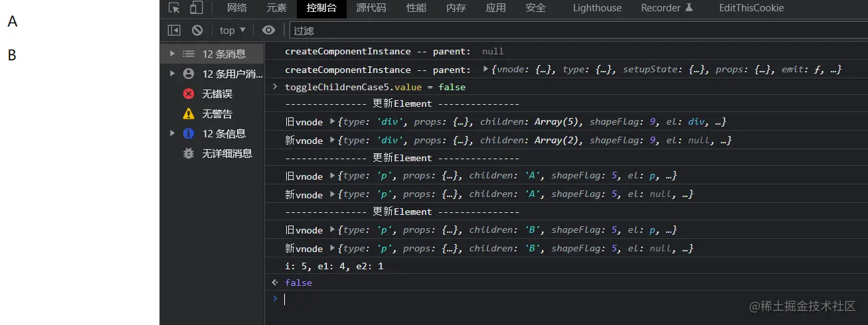Click paragraph B on the page
The image size is (868, 325).
pos(12,55)
